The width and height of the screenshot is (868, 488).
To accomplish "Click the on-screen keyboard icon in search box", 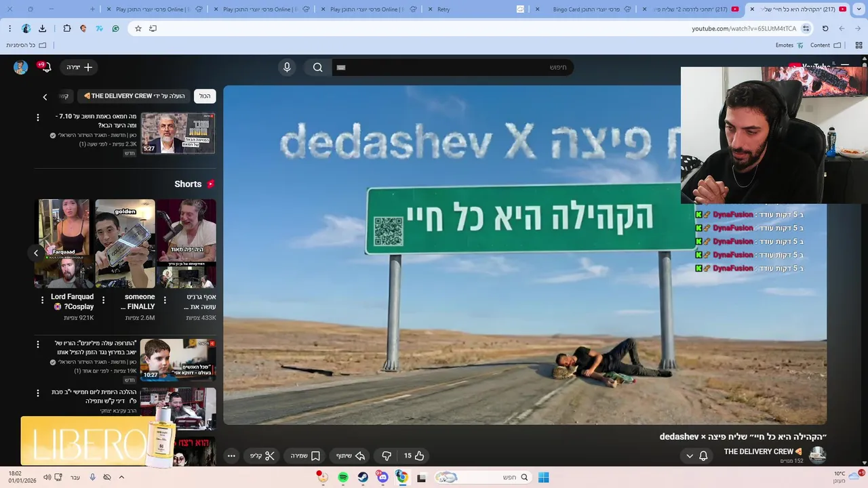I will (341, 68).
